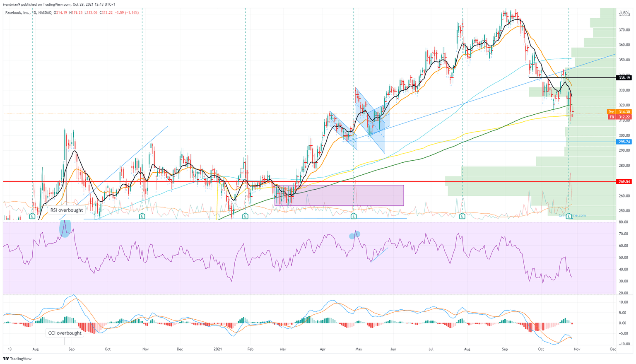The image size is (636, 364).
Task: Click -5.00 on the bottom indicator scale
Action: [624, 333]
